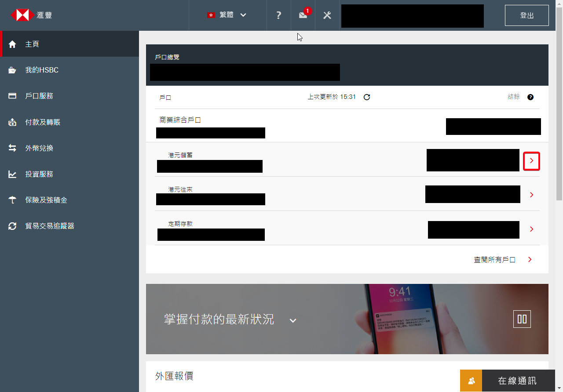This screenshot has width=563, height=392.
Task: Pause the banner carousel
Action: coord(522,319)
